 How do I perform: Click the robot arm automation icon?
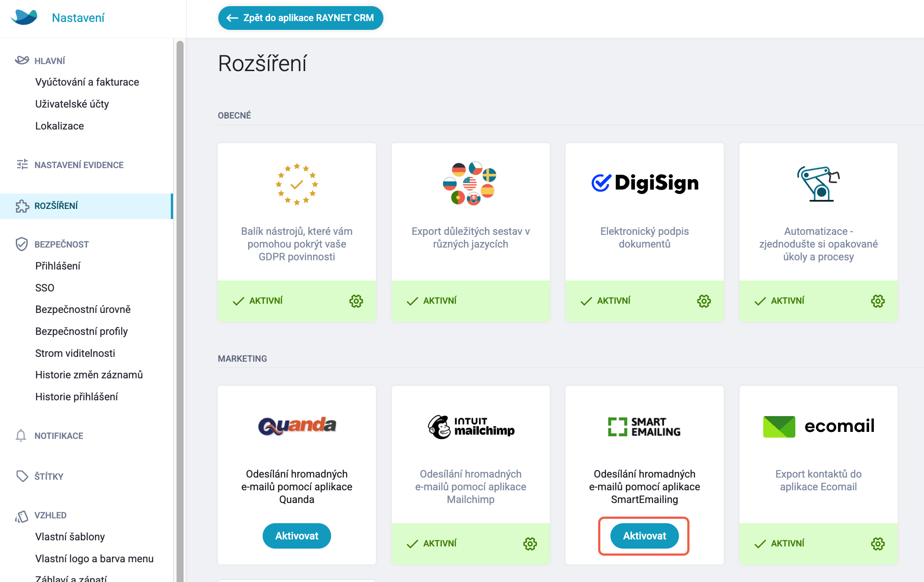tap(819, 183)
